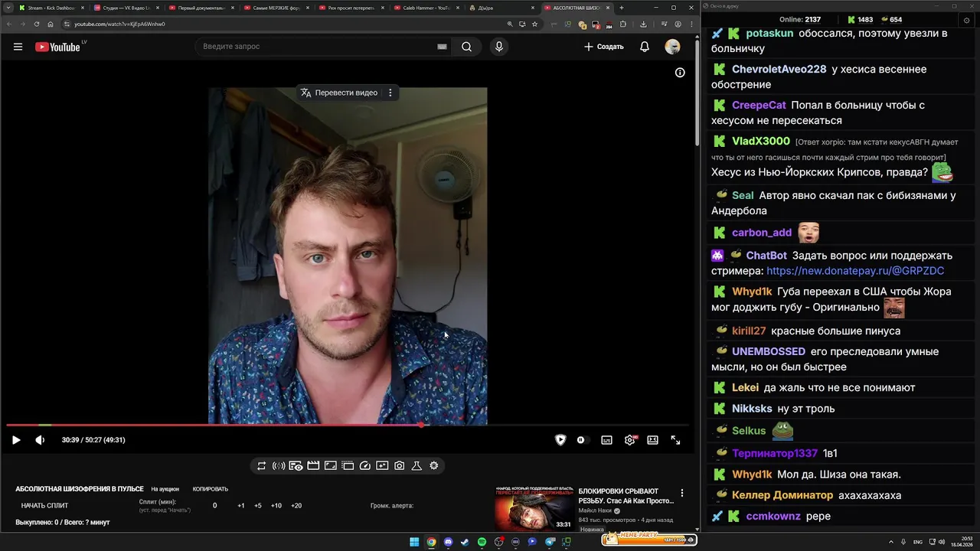Click the address bar URL

[119, 24]
